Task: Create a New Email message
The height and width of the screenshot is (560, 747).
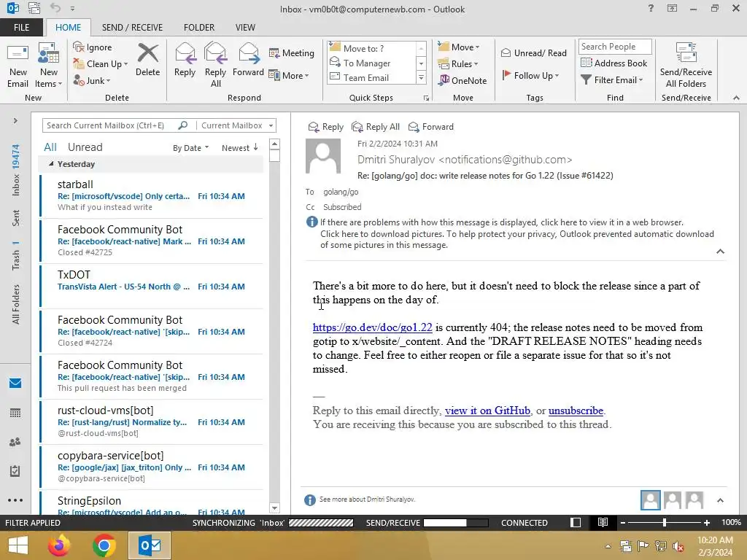Action: (x=18, y=66)
